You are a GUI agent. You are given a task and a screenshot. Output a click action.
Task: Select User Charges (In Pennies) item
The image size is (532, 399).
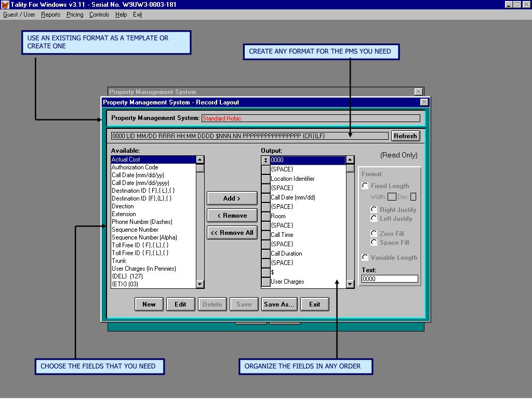(153, 269)
